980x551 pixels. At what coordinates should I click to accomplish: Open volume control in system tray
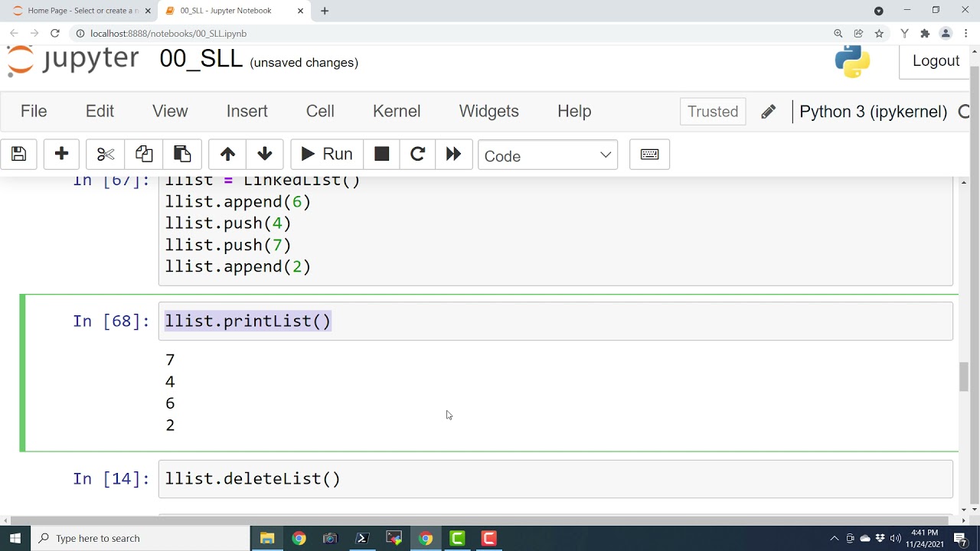click(896, 538)
